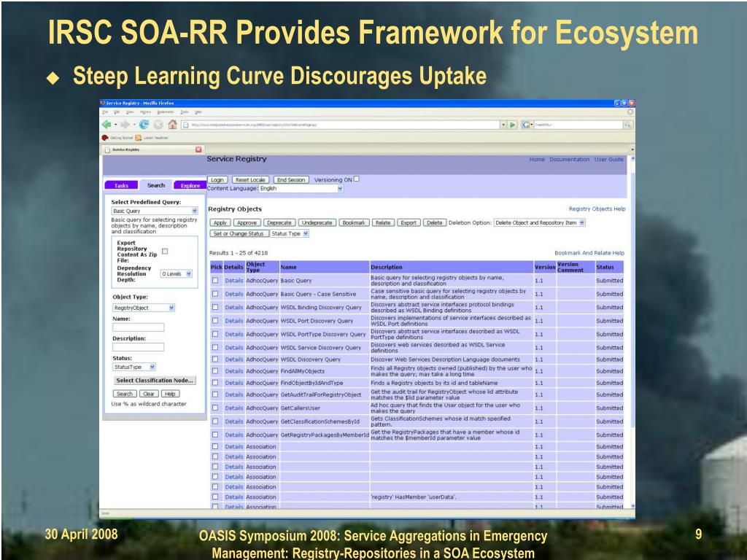Click the Deprecate button

pyautogui.click(x=279, y=222)
